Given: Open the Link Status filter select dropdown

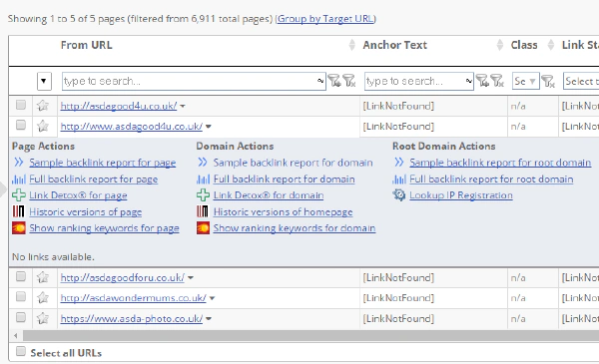Looking at the screenshot, I should (581, 81).
